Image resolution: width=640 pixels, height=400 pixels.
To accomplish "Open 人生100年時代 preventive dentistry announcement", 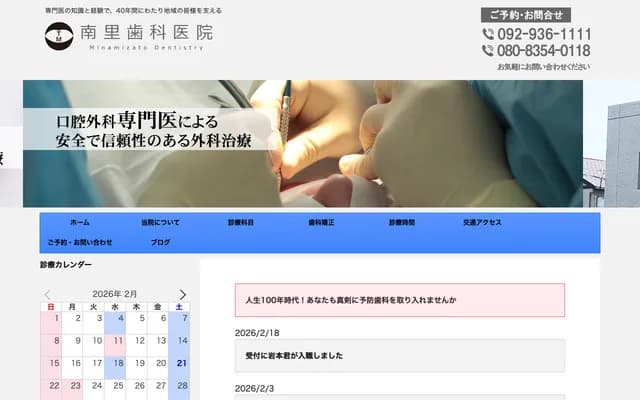I will point(400,300).
